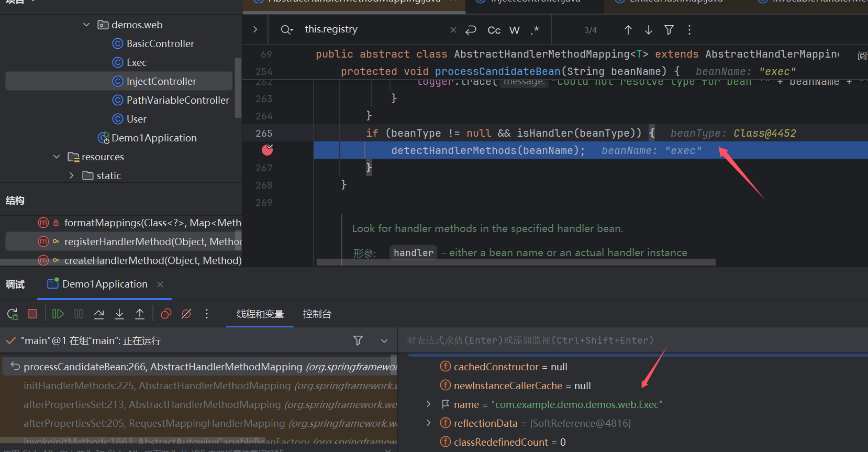Resume program execution
Image resolution: width=868 pixels, height=452 pixels.
pos(58,314)
